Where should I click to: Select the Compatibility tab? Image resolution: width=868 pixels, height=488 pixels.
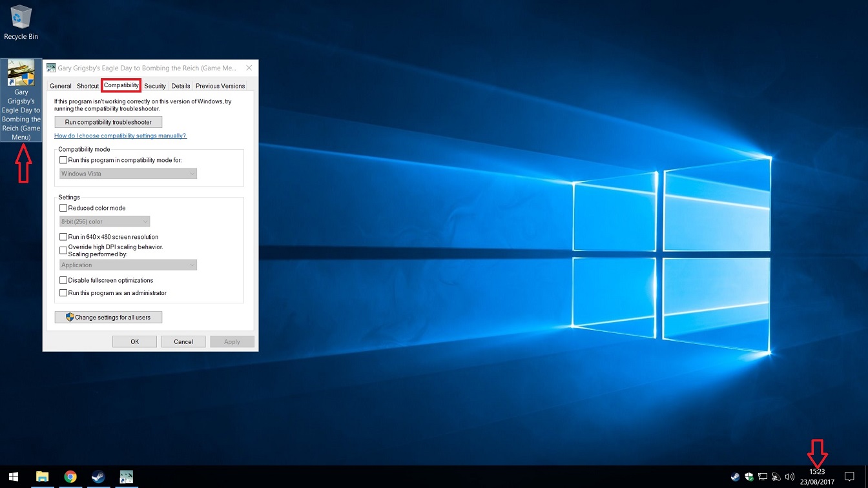click(121, 85)
